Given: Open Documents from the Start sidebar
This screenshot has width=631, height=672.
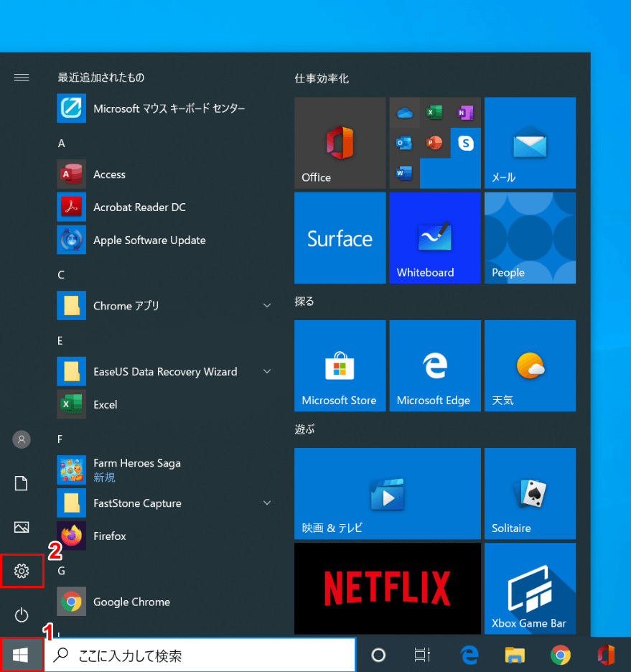Looking at the screenshot, I should coord(22,483).
